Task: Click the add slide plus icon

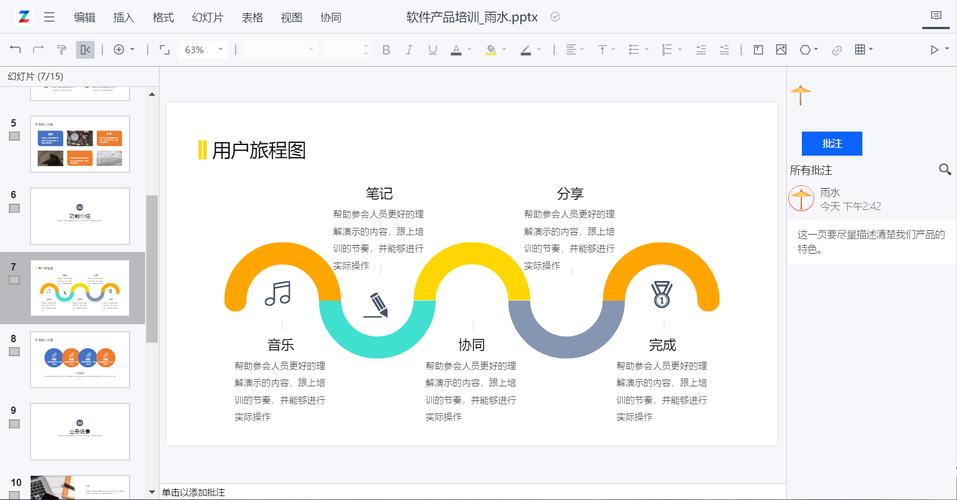Action: click(x=119, y=49)
